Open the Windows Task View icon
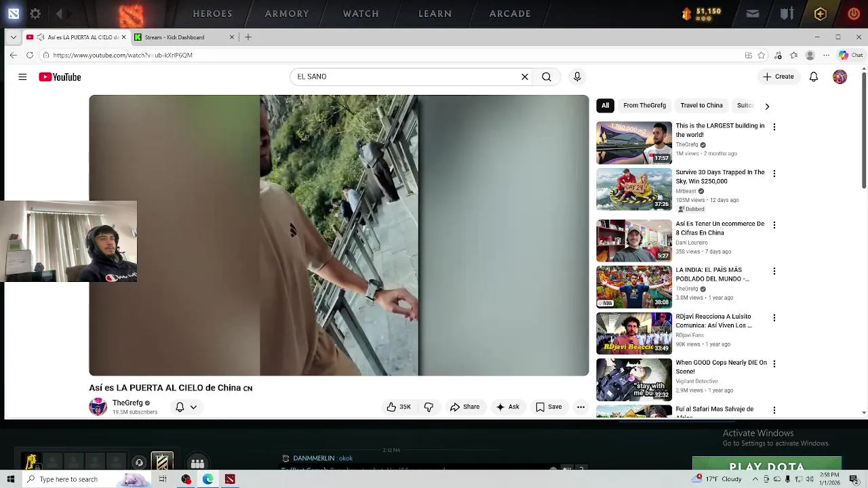The width and height of the screenshot is (868, 488). (x=163, y=479)
